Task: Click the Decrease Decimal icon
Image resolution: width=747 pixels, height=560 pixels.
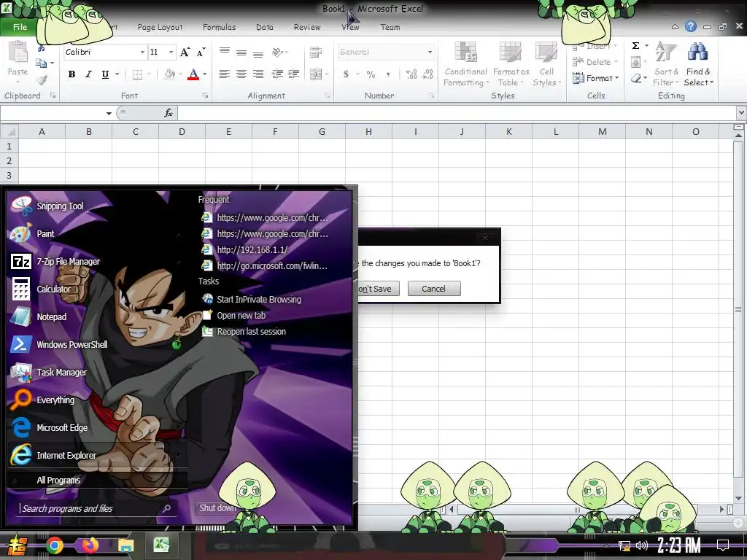Action: [x=427, y=74]
